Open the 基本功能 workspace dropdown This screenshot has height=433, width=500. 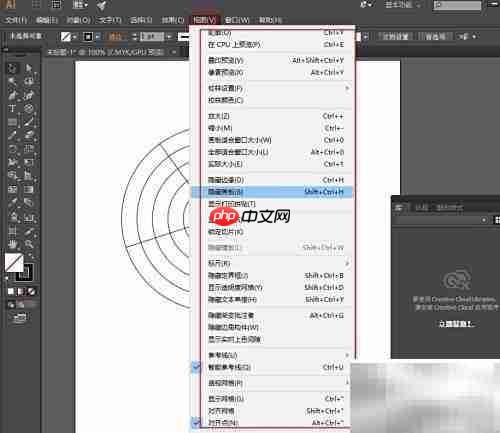[x=403, y=5]
